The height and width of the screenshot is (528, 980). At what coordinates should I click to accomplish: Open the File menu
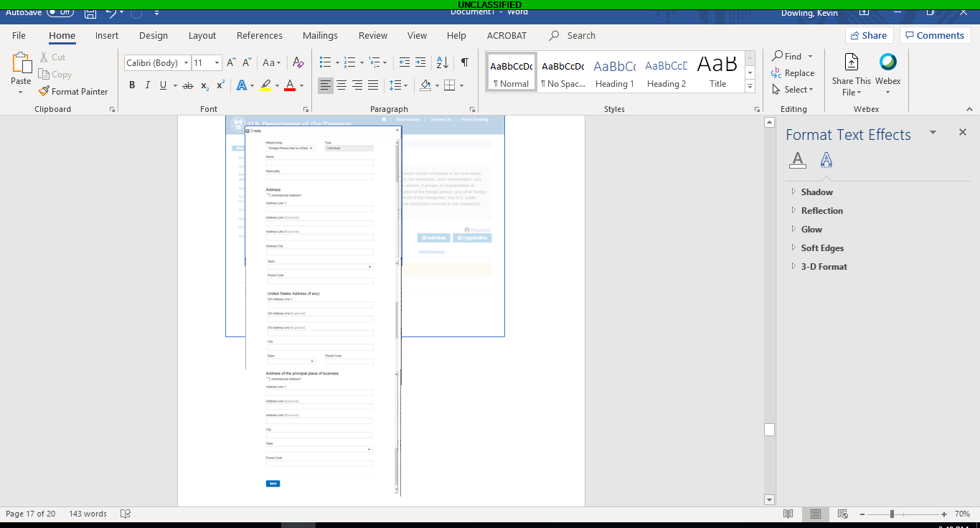point(19,35)
